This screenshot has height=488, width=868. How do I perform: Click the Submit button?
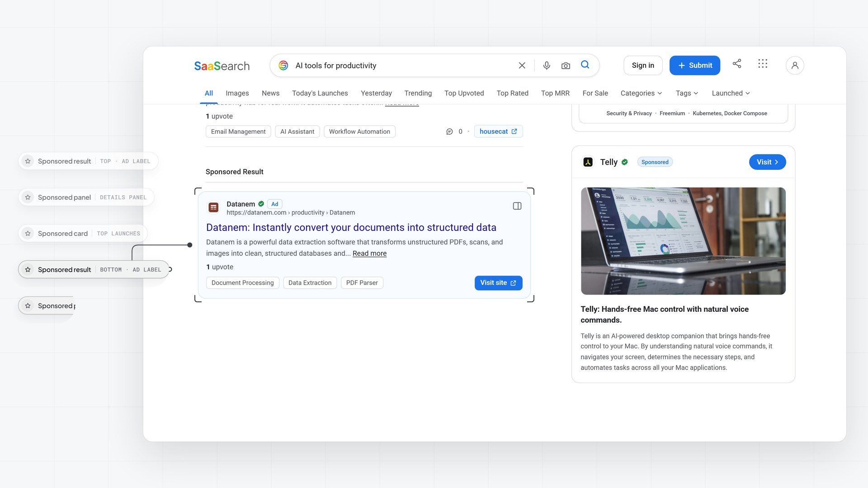[x=695, y=66]
